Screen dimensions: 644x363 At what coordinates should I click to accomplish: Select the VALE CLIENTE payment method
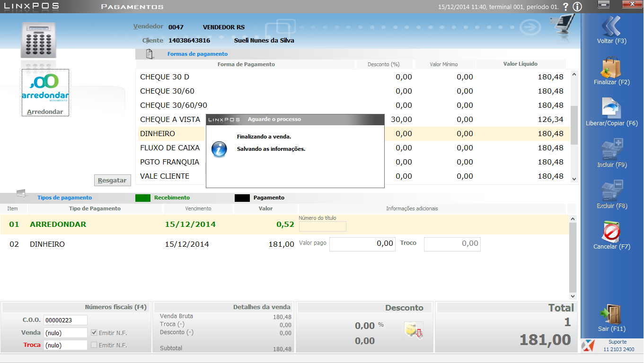pyautogui.click(x=165, y=176)
